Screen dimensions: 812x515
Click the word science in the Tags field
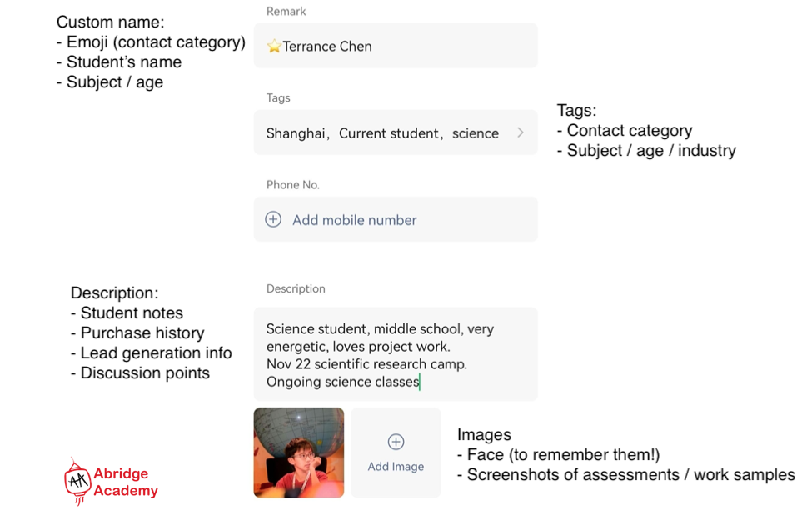pyautogui.click(x=476, y=133)
